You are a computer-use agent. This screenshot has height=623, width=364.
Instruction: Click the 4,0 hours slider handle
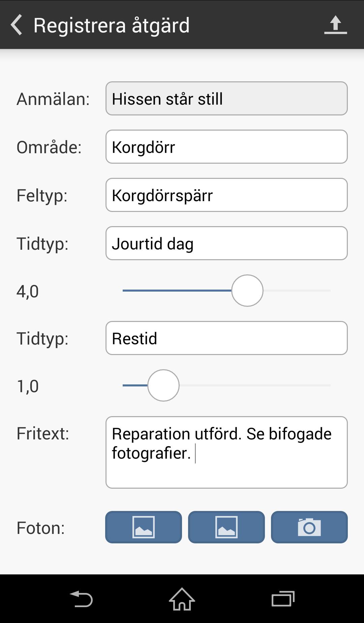tap(247, 291)
